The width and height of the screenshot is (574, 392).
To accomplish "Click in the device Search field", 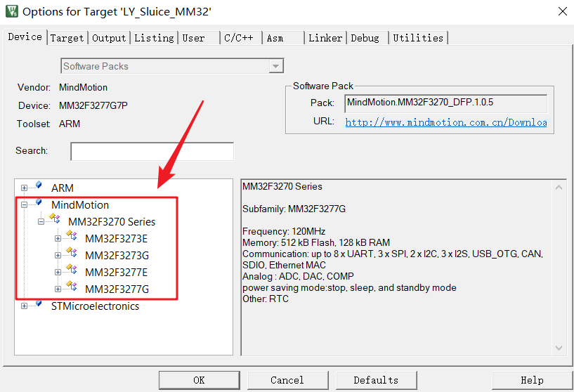I will click(152, 152).
